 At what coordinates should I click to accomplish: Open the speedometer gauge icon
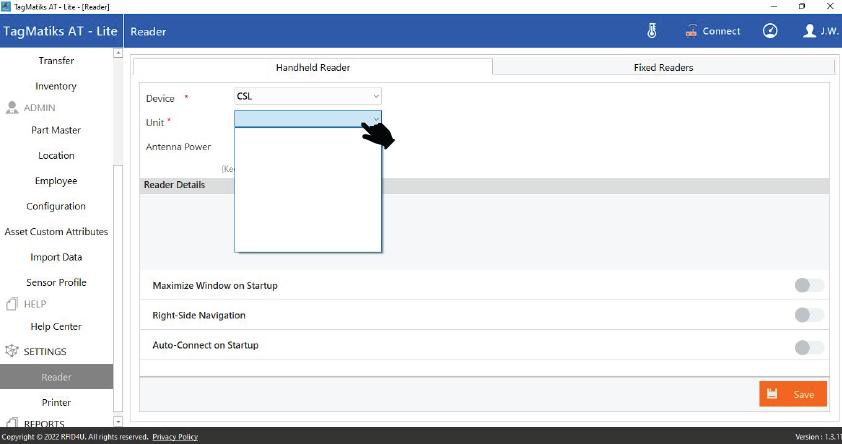(x=769, y=31)
